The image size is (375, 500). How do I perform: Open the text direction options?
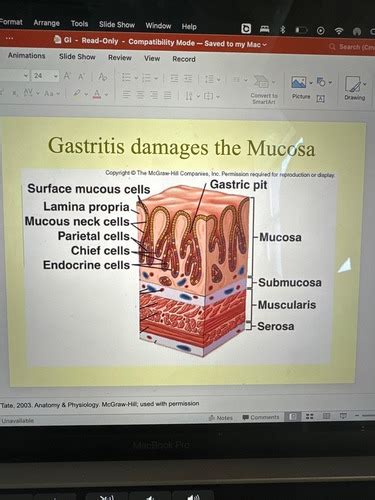point(192,96)
